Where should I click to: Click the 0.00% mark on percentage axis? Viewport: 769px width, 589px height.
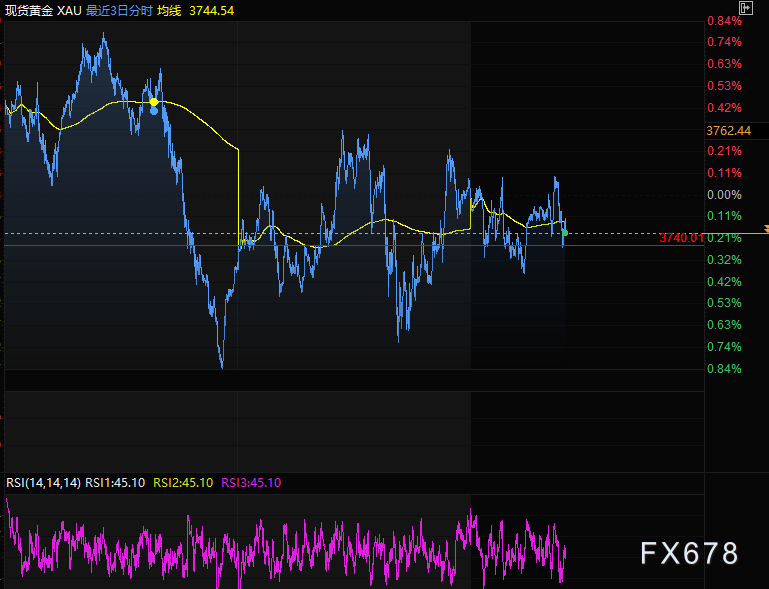pyautogui.click(x=724, y=195)
